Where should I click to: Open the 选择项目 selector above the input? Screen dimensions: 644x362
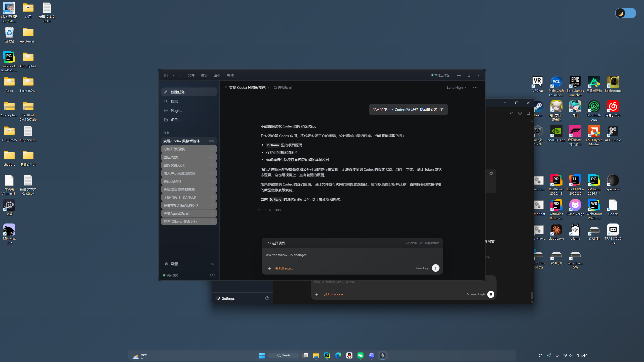(x=276, y=243)
